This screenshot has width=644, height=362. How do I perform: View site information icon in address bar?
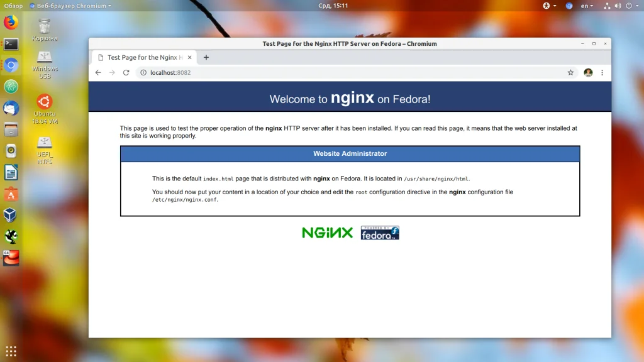point(143,73)
